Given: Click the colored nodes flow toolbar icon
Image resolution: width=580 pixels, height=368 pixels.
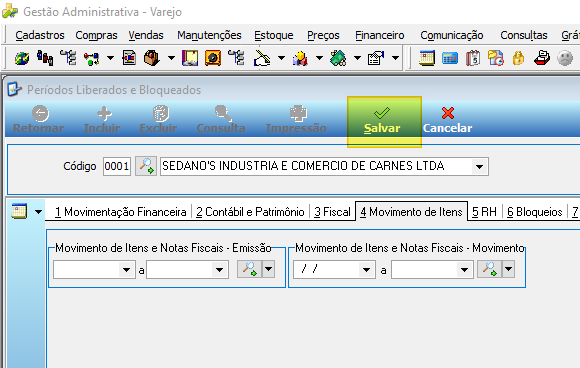Looking at the screenshot, I should click(91, 58).
